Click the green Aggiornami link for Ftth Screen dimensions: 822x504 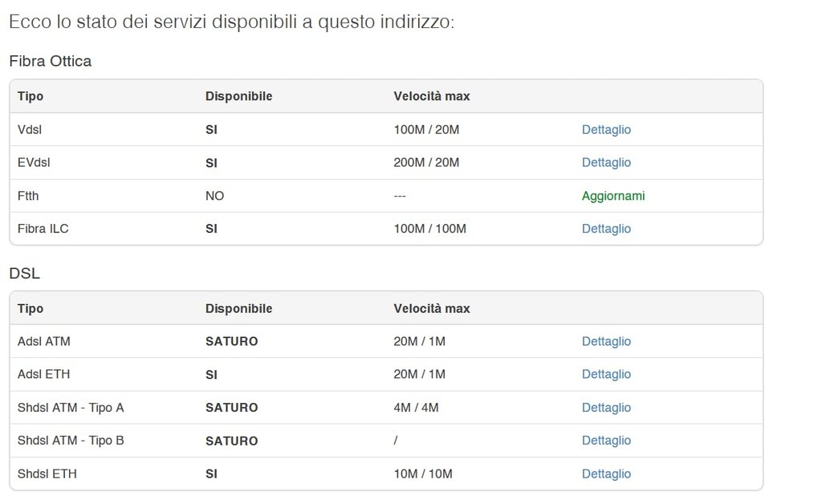point(613,196)
